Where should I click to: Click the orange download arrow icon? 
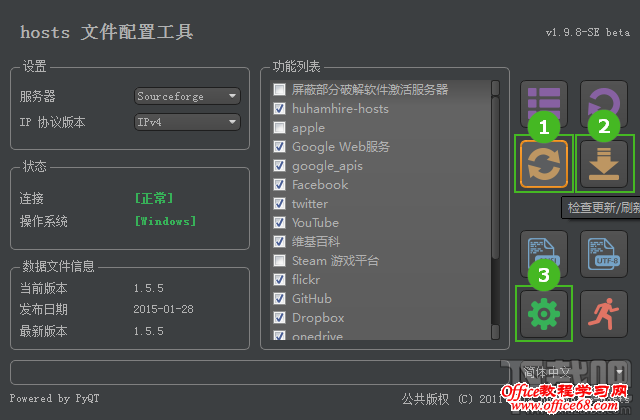point(604,164)
